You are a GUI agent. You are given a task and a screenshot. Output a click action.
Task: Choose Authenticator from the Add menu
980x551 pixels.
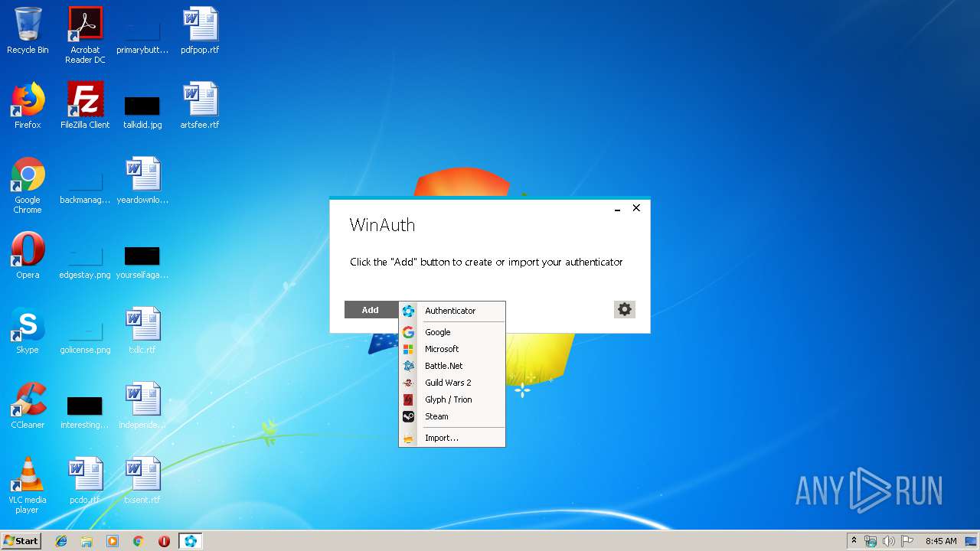click(x=452, y=311)
